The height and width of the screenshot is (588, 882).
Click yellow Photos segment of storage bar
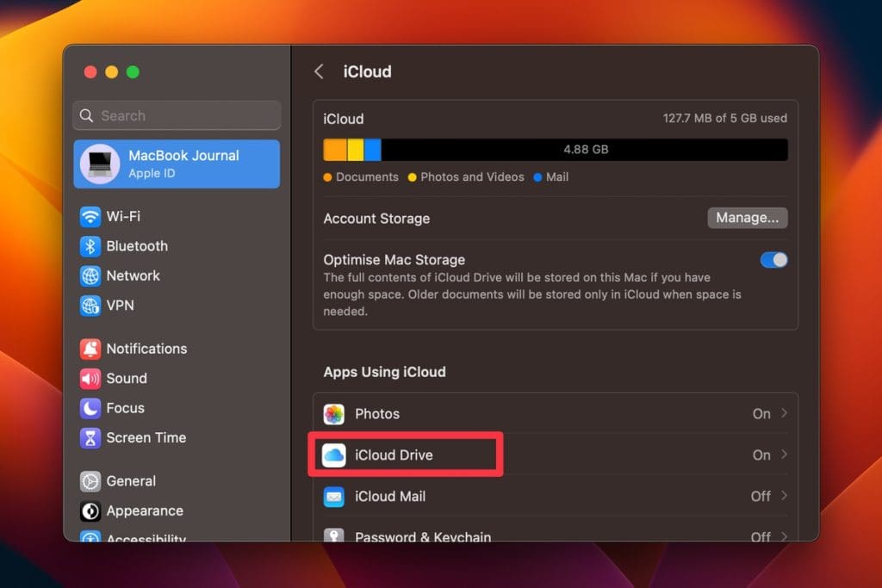coord(356,150)
